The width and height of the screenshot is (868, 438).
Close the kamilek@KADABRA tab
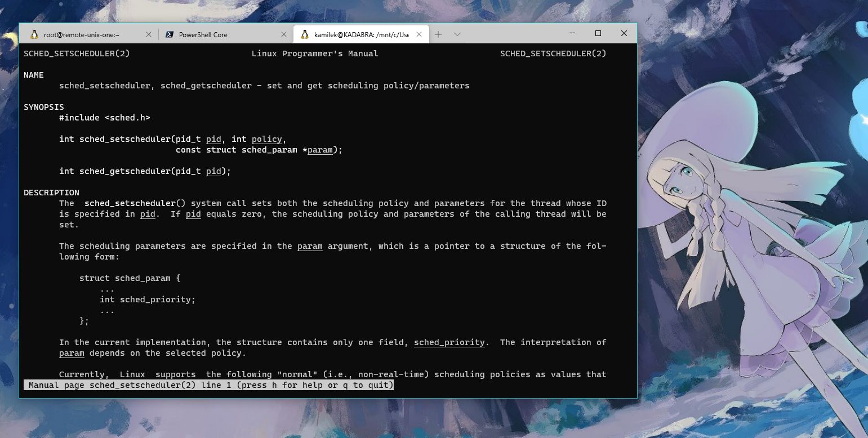(419, 34)
